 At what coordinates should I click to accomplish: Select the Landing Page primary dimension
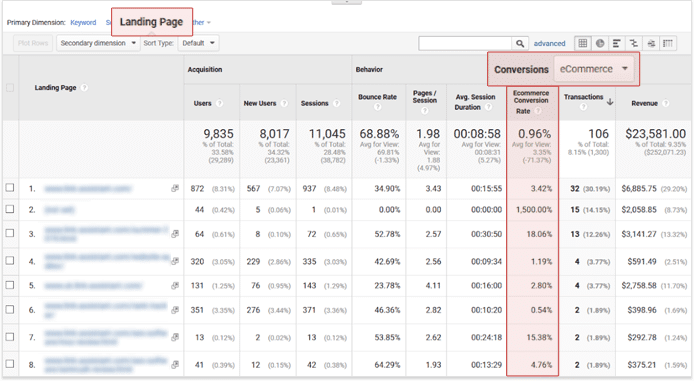pos(151,22)
